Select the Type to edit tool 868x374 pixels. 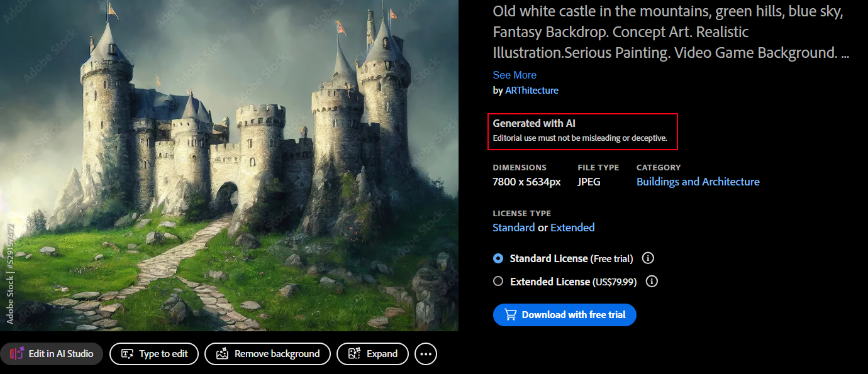coord(154,354)
